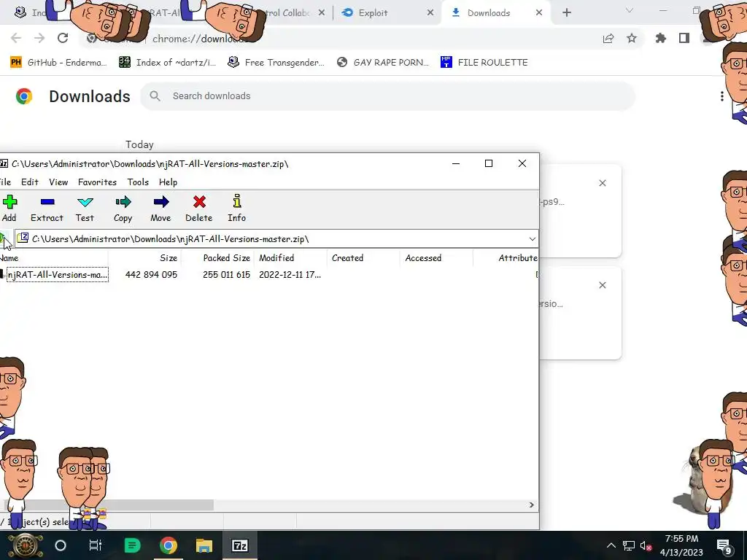The height and width of the screenshot is (560, 747).
Task: Open a new Chrome tab
Action: pyautogui.click(x=566, y=13)
